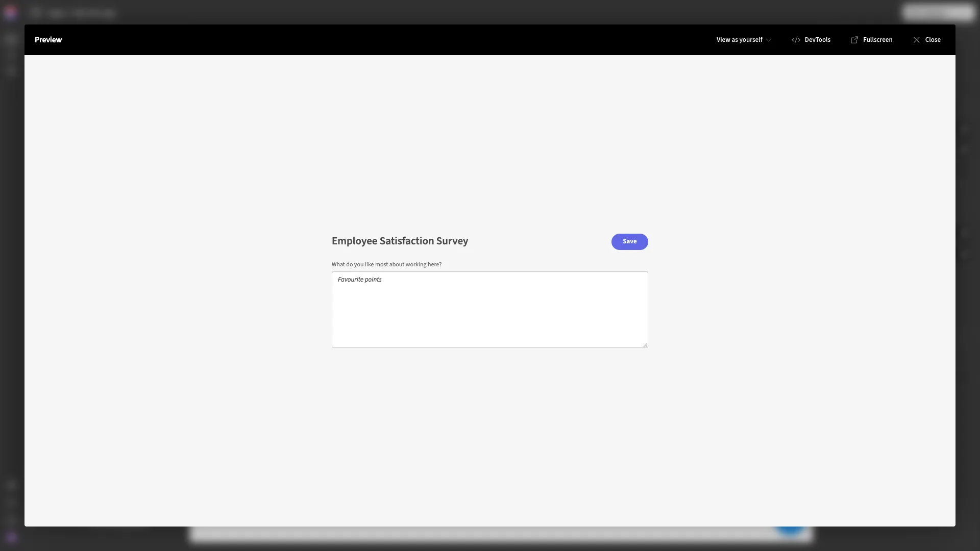
Task: Open the View as yourself dropdown
Action: [x=744, y=40]
